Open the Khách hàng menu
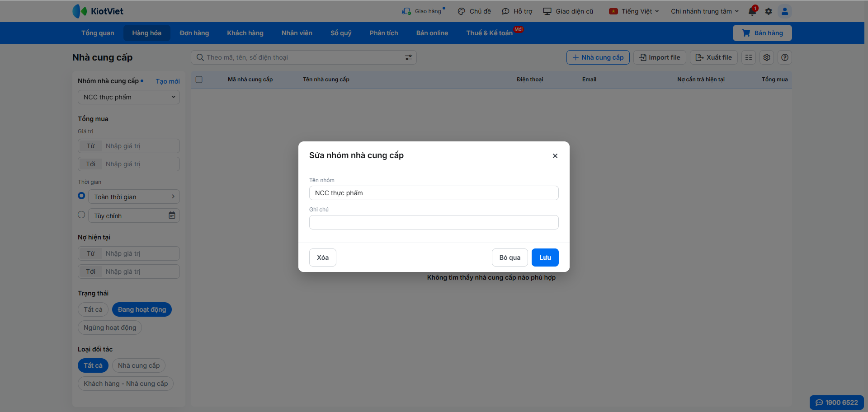 coord(245,33)
